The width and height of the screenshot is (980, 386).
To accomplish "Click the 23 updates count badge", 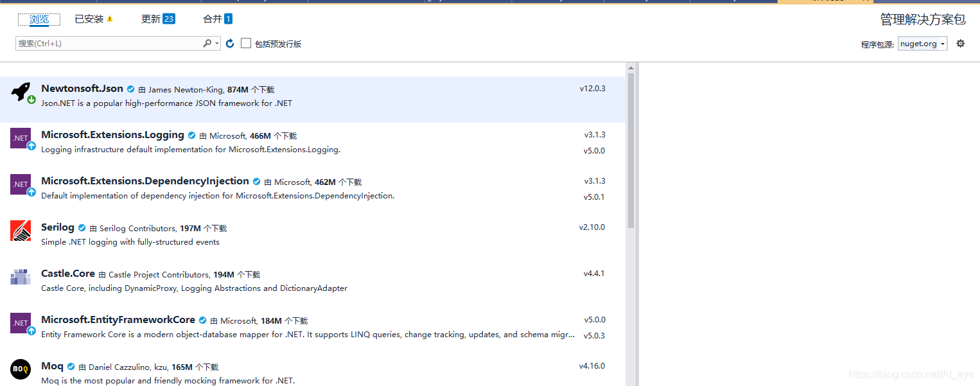I will (x=169, y=19).
